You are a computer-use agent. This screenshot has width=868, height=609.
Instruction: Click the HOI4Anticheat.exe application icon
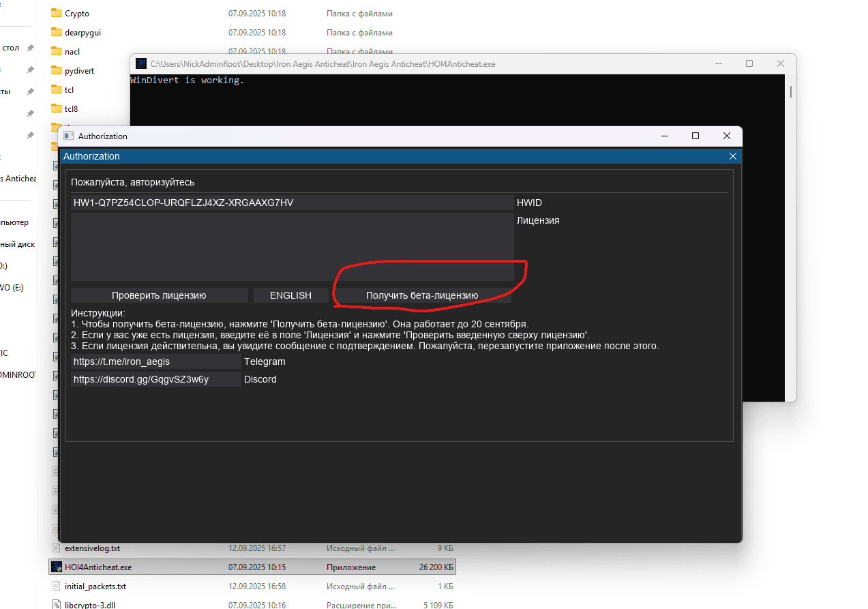57,567
